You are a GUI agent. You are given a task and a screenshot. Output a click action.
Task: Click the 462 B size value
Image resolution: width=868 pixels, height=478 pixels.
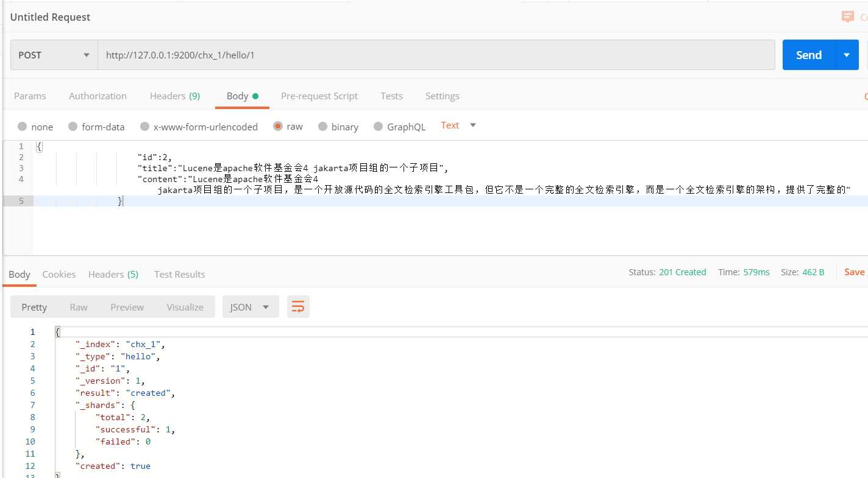click(813, 272)
